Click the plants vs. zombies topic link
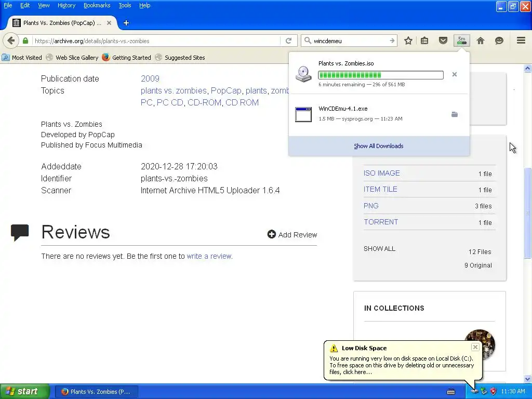The width and height of the screenshot is (532, 399). (x=174, y=90)
